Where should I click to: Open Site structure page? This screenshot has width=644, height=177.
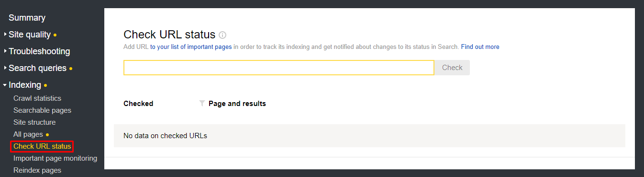pyautogui.click(x=34, y=122)
